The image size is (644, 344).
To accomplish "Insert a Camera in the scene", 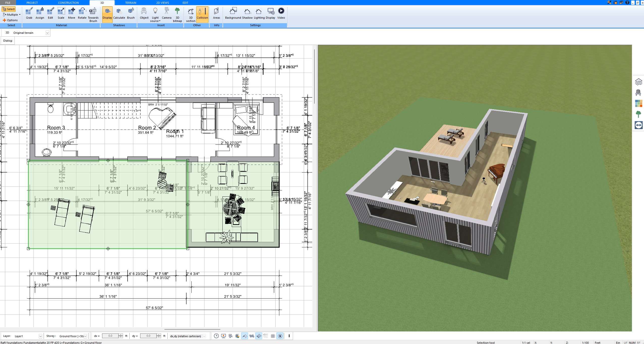I will tap(166, 13).
